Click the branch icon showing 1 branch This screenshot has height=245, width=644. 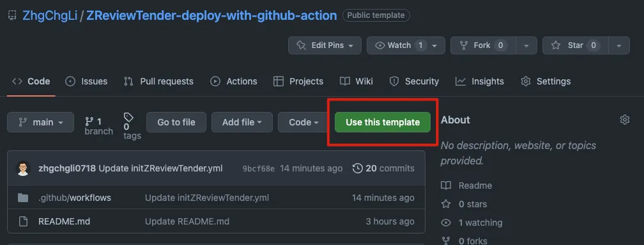click(x=89, y=122)
